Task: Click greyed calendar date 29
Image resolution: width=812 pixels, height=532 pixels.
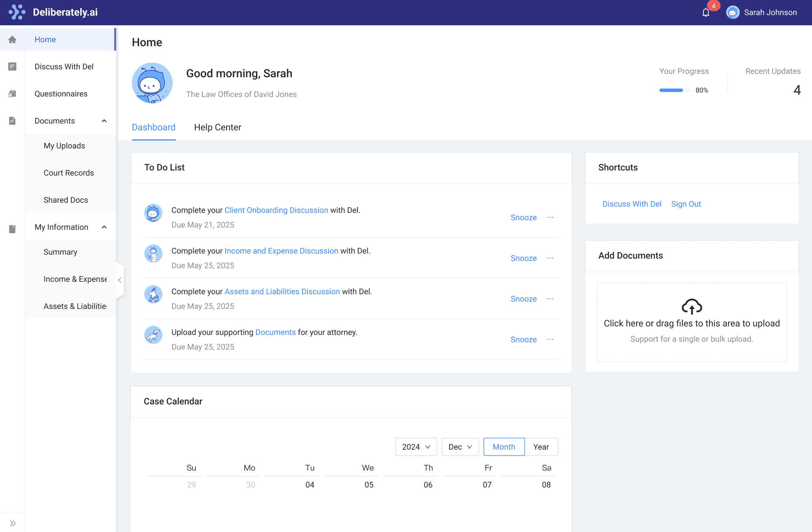Action: (191, 485)
